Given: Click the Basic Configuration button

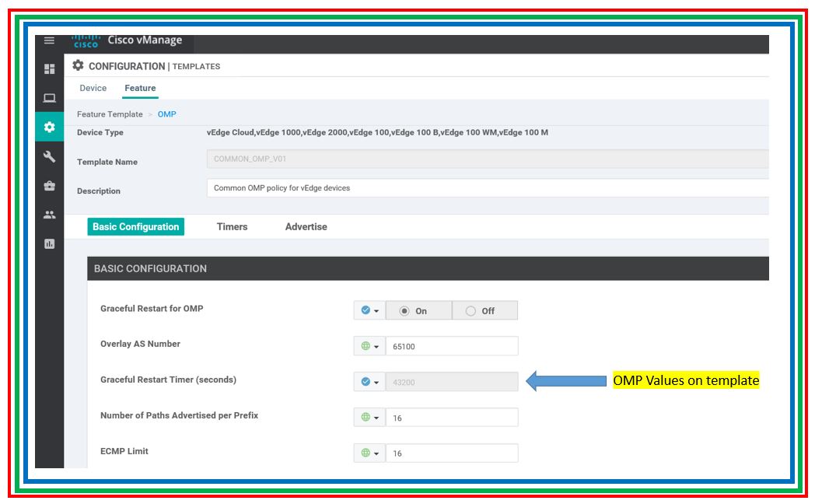Looking at the screenshot, I should click(x=136, y=227).
